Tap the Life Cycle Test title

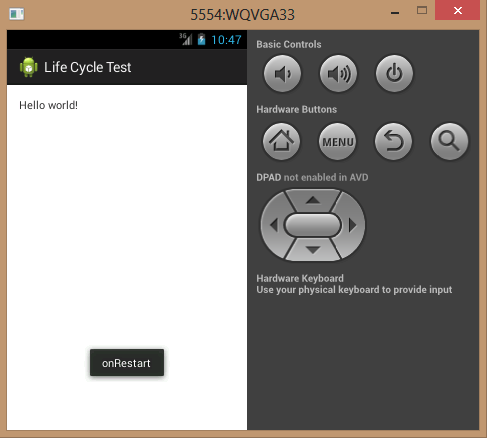(x=88, y=67)
